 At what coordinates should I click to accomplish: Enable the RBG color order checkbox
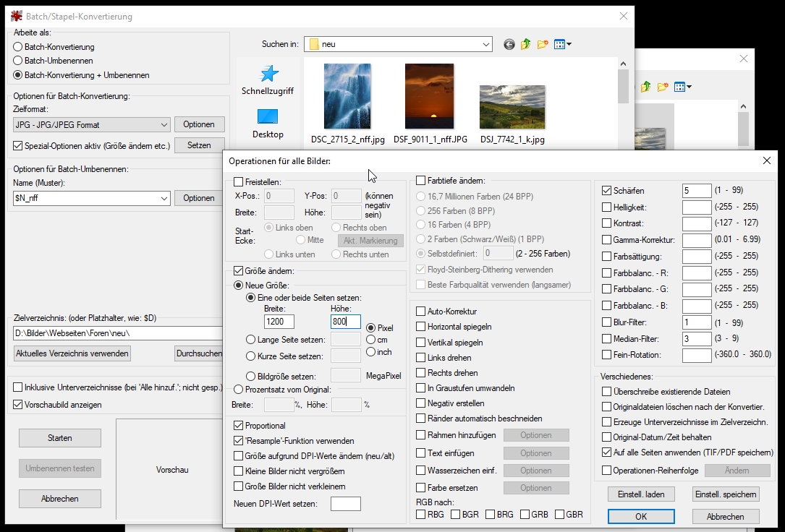[x=420, y=514]
